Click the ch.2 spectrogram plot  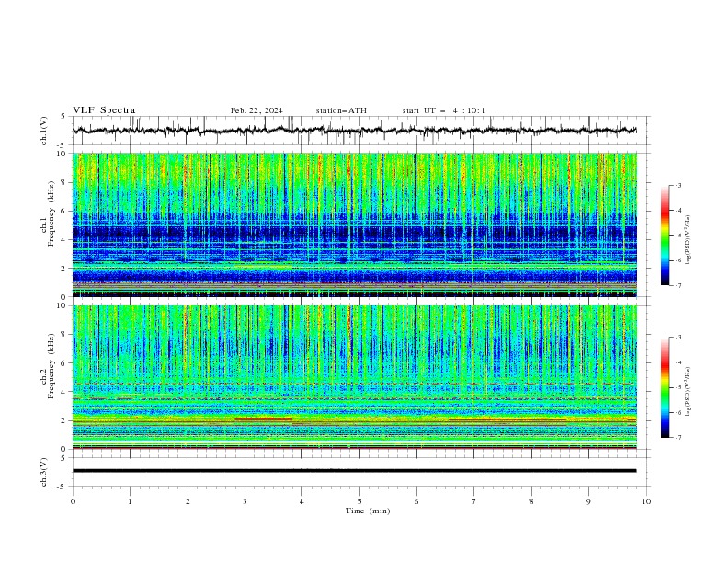pyautogui.click(x=354, y=377)
